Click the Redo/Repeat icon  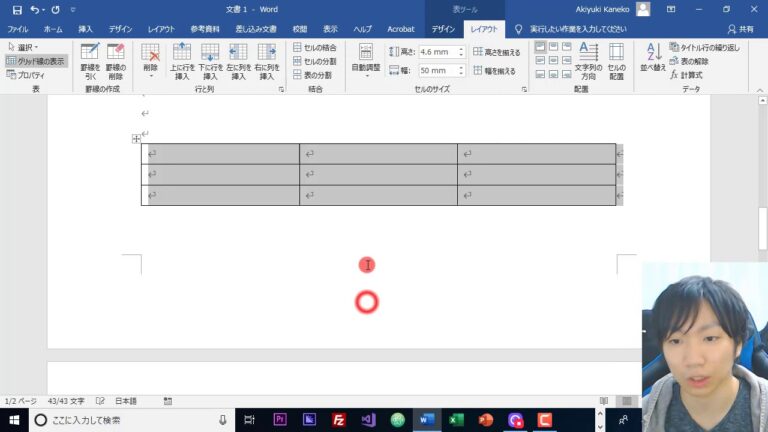55,10
